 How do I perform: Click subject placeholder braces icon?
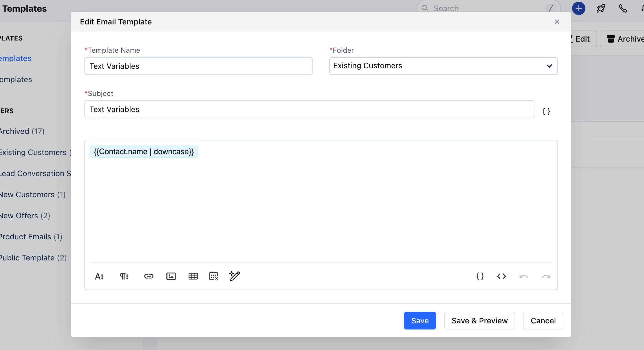click(x=546, y=111)
